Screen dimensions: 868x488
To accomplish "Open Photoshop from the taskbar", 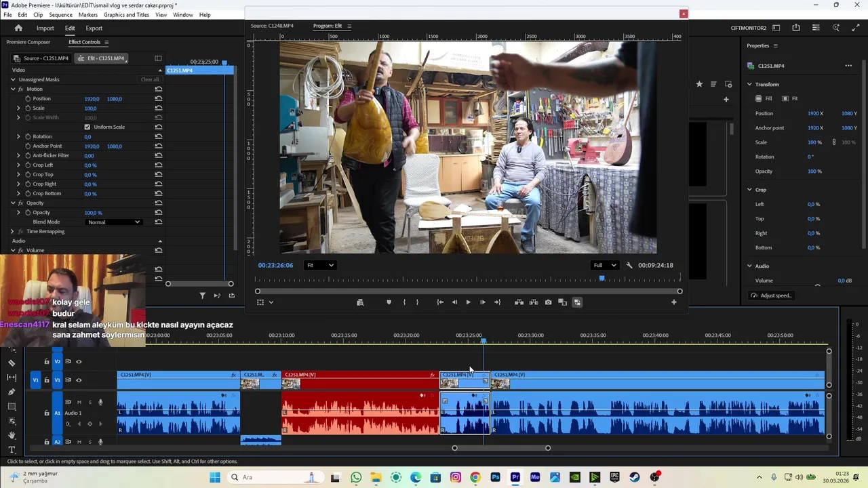I will click(495, 477).
